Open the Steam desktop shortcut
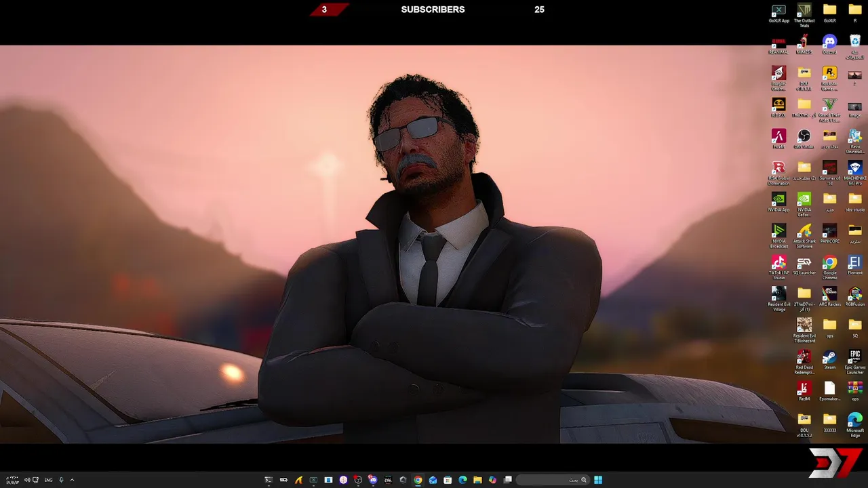The height and width of the screenshot is (488, 868). tap(829, 360)
